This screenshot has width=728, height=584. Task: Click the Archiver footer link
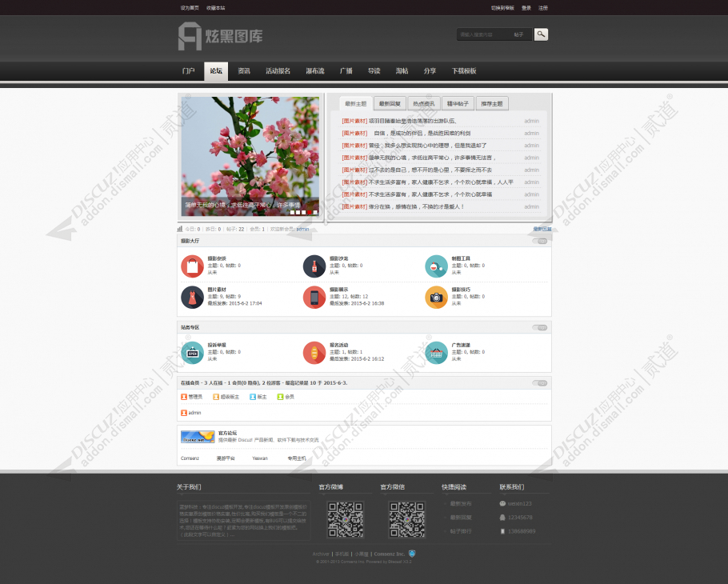pyautogui.click(x=321, y=554)
